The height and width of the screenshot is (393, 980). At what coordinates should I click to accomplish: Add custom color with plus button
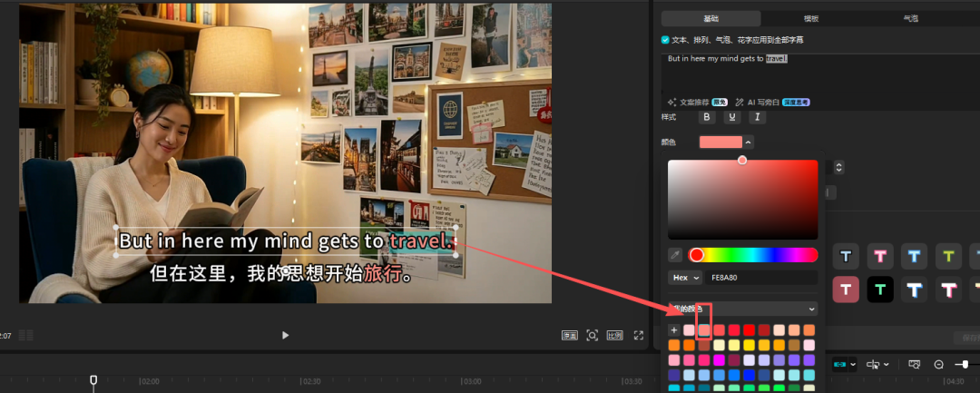[674, 329]
